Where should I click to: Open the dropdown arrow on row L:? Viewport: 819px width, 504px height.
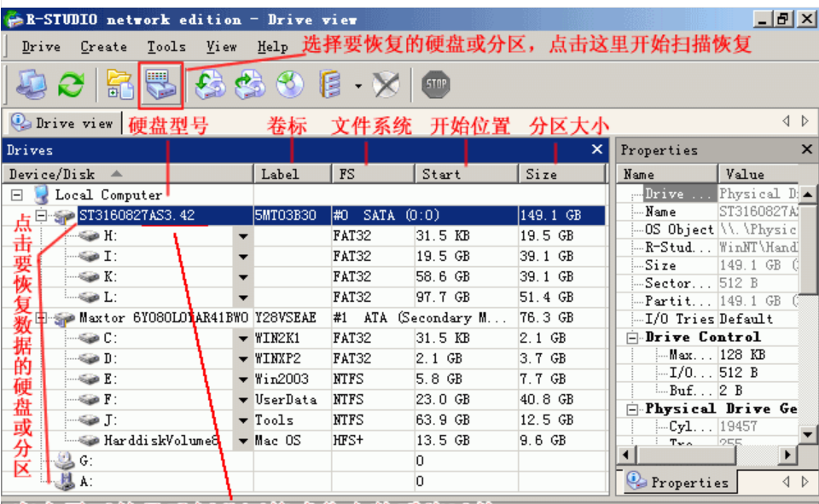[243, 298]
